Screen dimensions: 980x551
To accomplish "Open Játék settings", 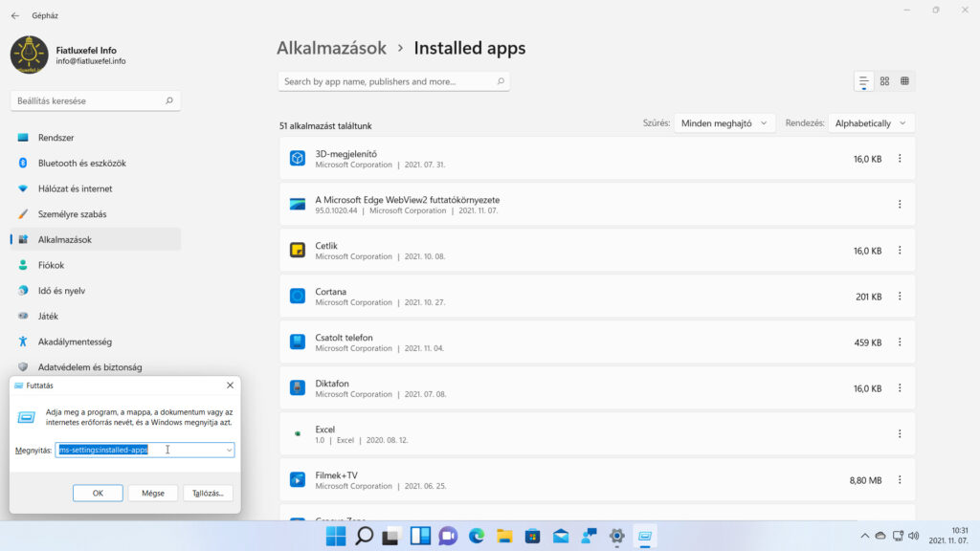I will coord(96,316).
